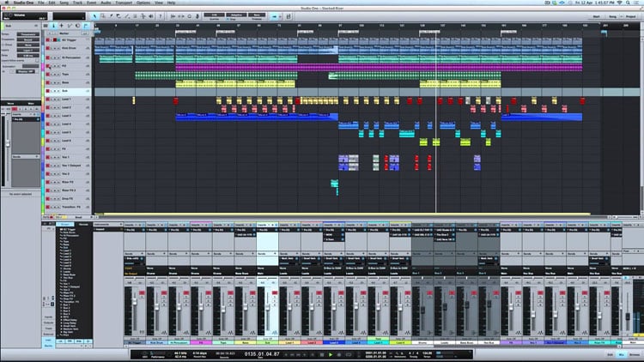The image size is (644, 362).
Task: Toggle Layers follow events checkbox
Action: (37, 60)
